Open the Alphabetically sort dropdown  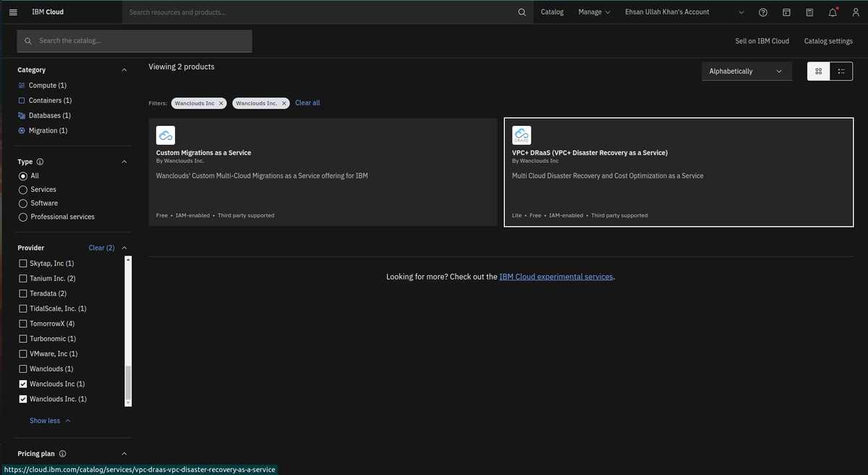click(746, 71)
